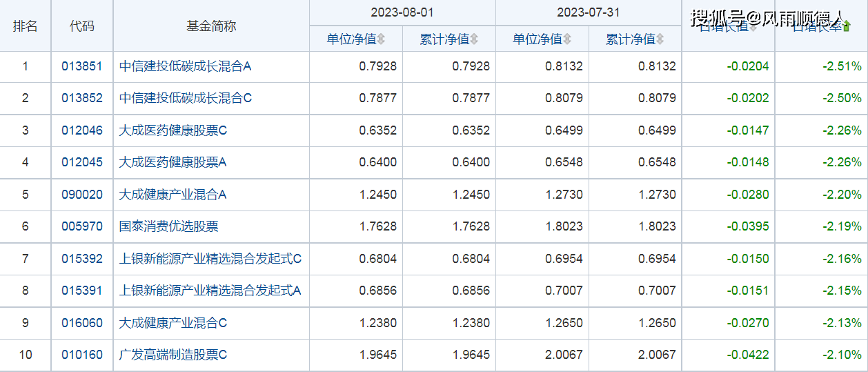The height and width of the screenshot is (372, 868).
Task: Open 中信建投低碳成长混合A fund page
Action: [186, 66]
